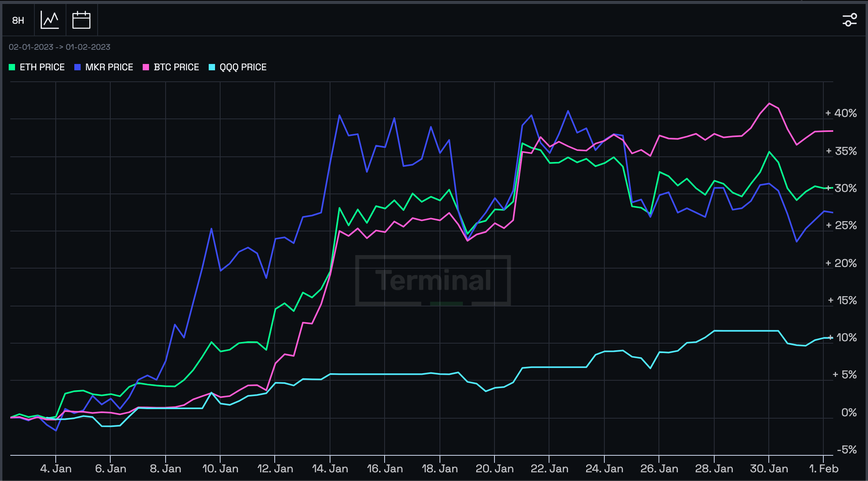Click the cyan QQQ legend color square
This screenshot has width=868, height=481.
pyautogui.click(x=212, y=67)
